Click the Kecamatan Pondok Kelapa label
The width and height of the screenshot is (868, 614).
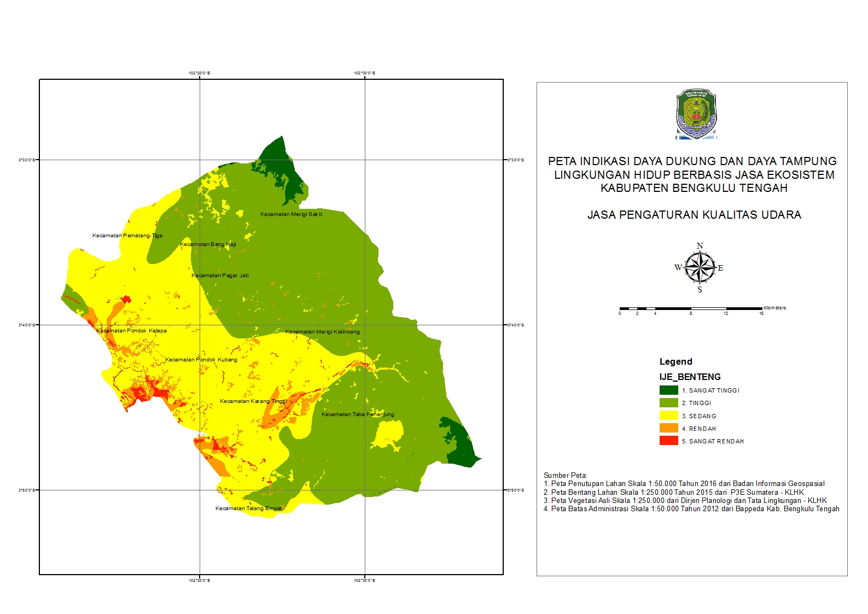(x=132, y=331)
